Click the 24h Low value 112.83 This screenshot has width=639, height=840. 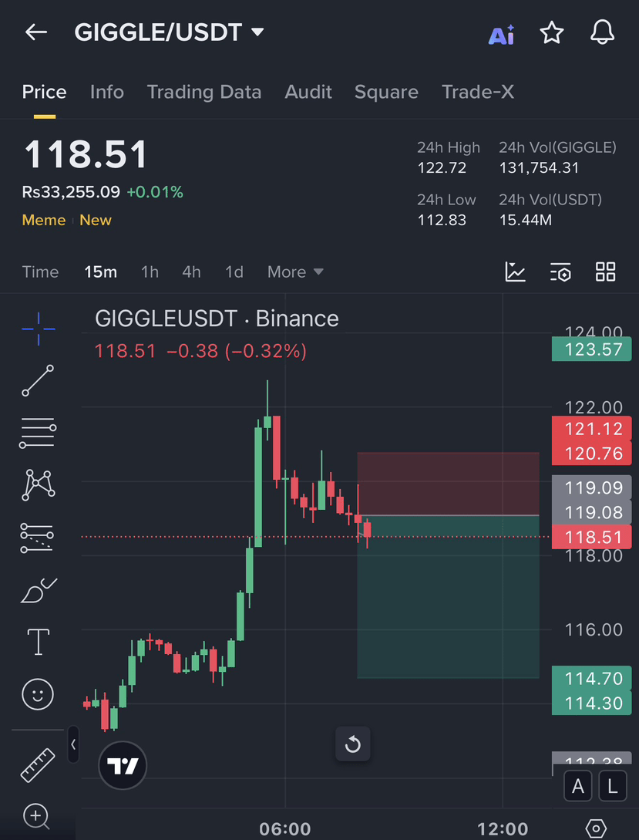[442, 220]
